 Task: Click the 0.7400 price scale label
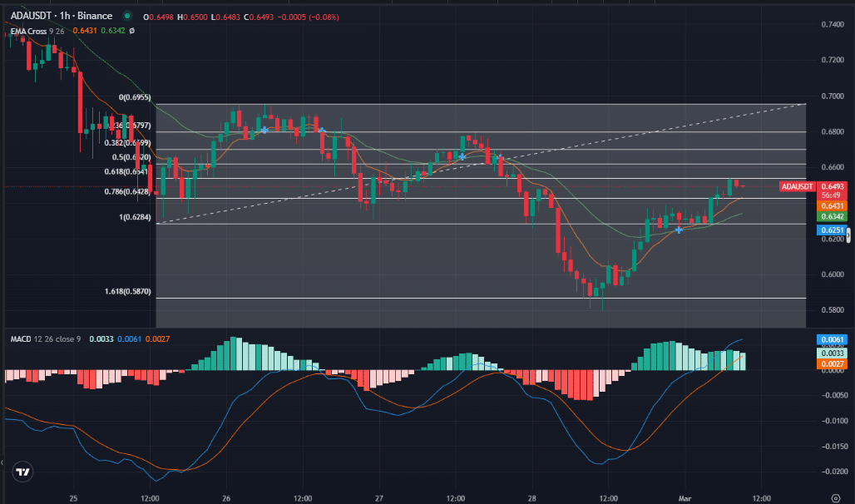(833, 25)
